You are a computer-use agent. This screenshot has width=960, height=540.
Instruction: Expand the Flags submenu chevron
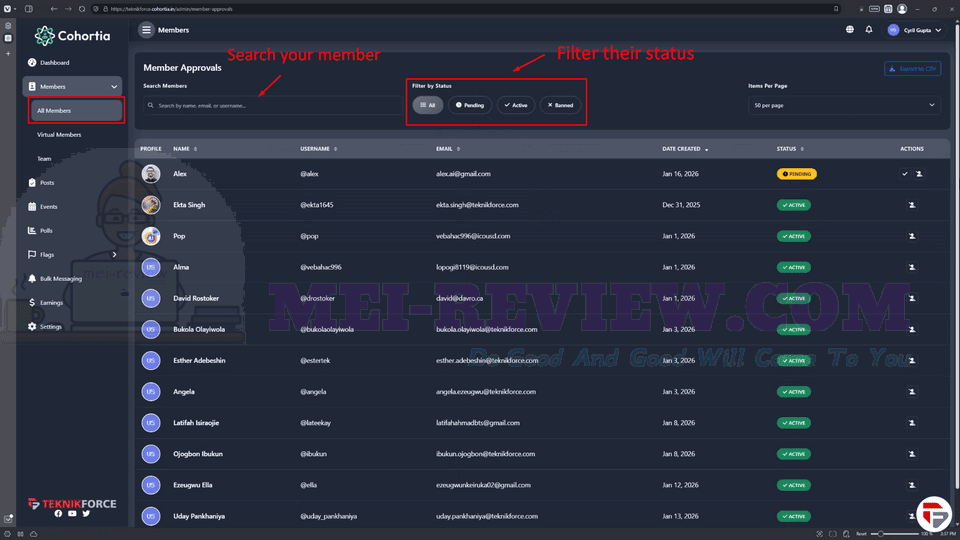(x=114, y=255)
